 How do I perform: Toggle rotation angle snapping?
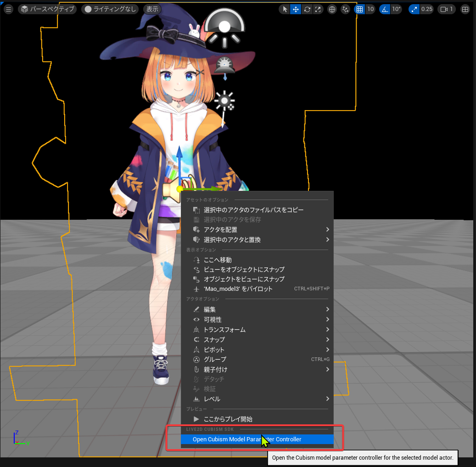pyautogui.click(x=385, y=10)
